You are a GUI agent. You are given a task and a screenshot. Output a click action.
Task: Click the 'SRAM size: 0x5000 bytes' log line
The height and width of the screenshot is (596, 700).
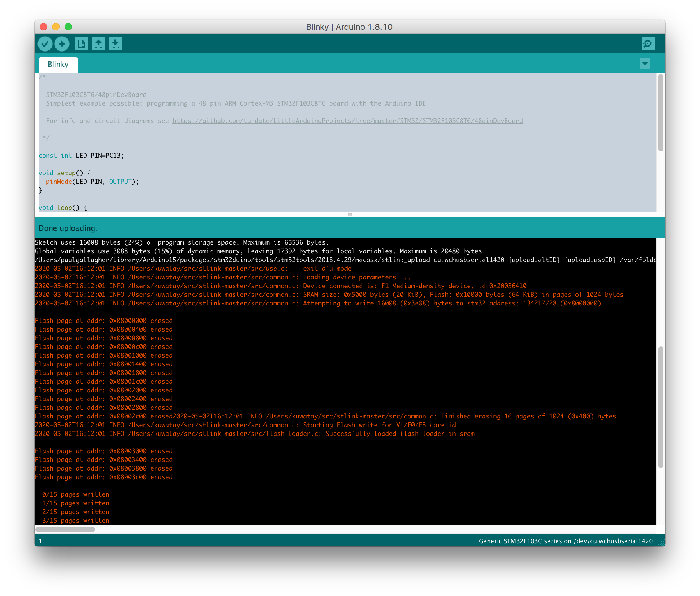coord(329,295)
